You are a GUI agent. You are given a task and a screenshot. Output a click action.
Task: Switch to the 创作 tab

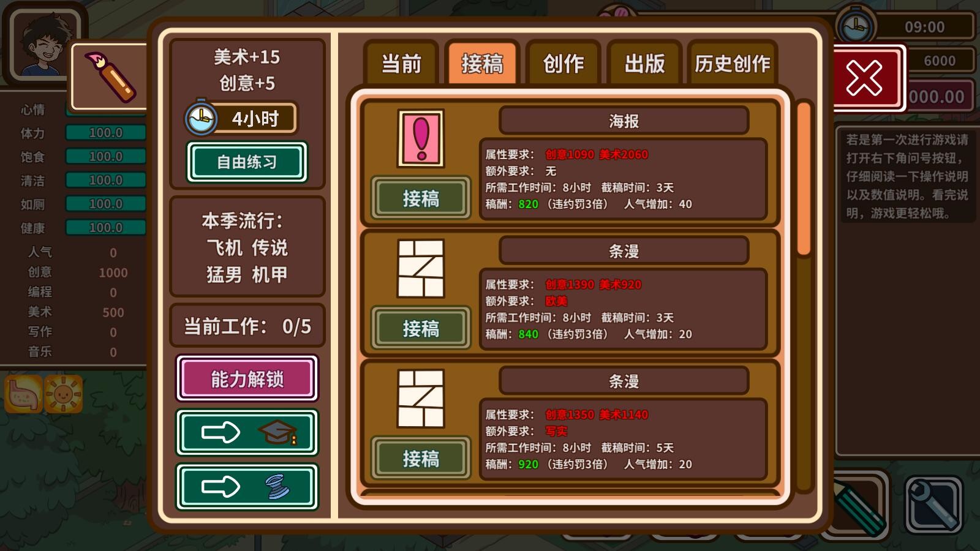point(563,64)
